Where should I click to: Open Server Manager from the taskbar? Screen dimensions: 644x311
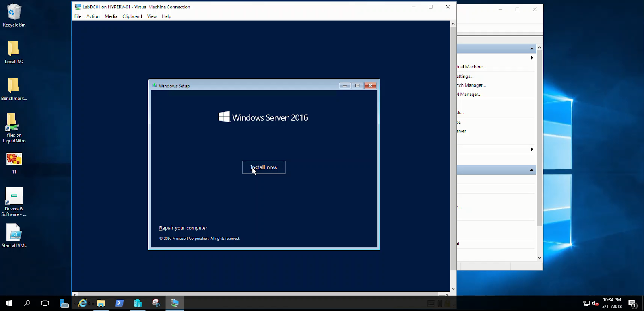64,303
